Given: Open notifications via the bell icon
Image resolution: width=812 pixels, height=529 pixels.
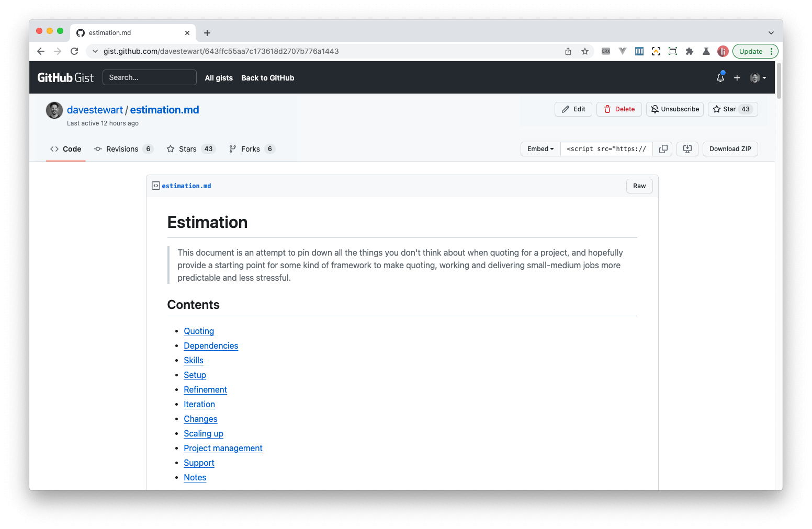Looking at the screenshot, I should click(x=720, y=77).
